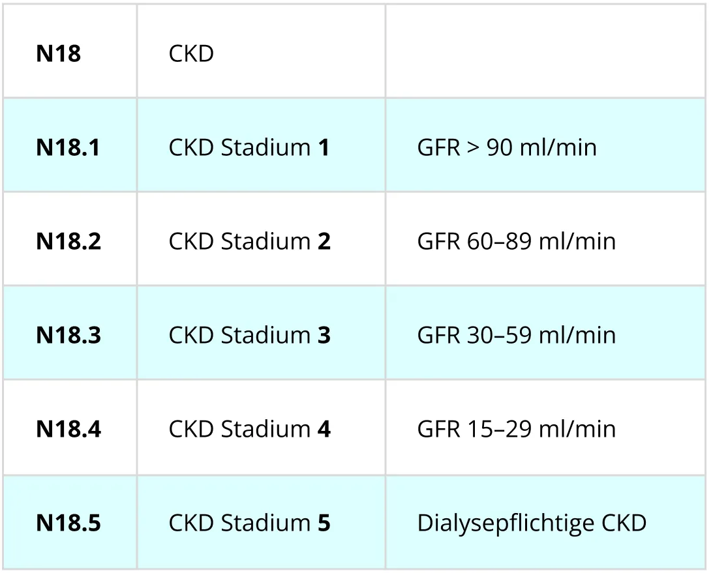Click the CKD Stadium 3 cell
The height and width of the screenshot is (573, 728).
click(250, 336)
